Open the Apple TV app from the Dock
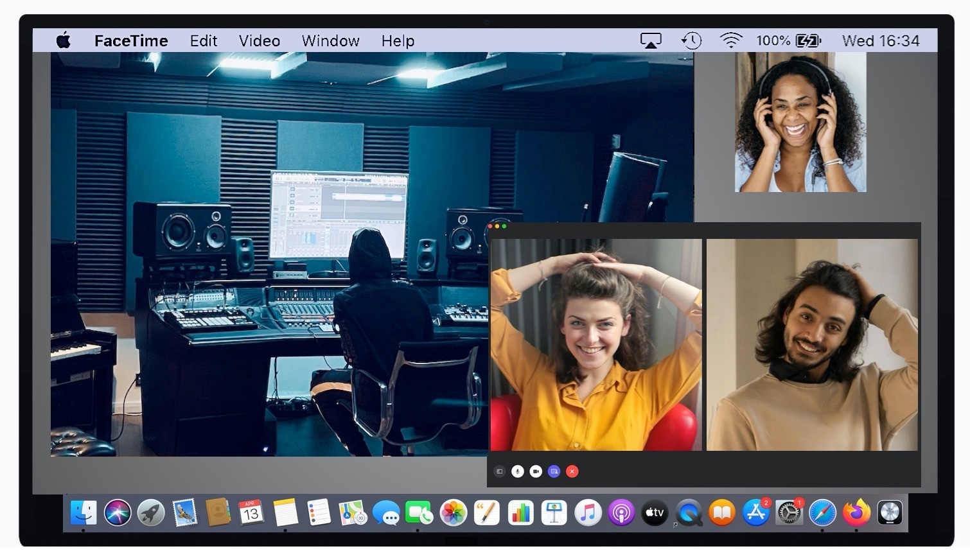Viewport: 970px width, 560px height. (x=655, y=513)
